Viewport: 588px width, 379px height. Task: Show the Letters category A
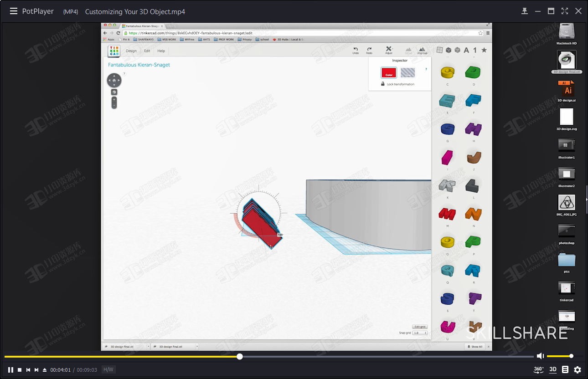[x=466, y=50]
